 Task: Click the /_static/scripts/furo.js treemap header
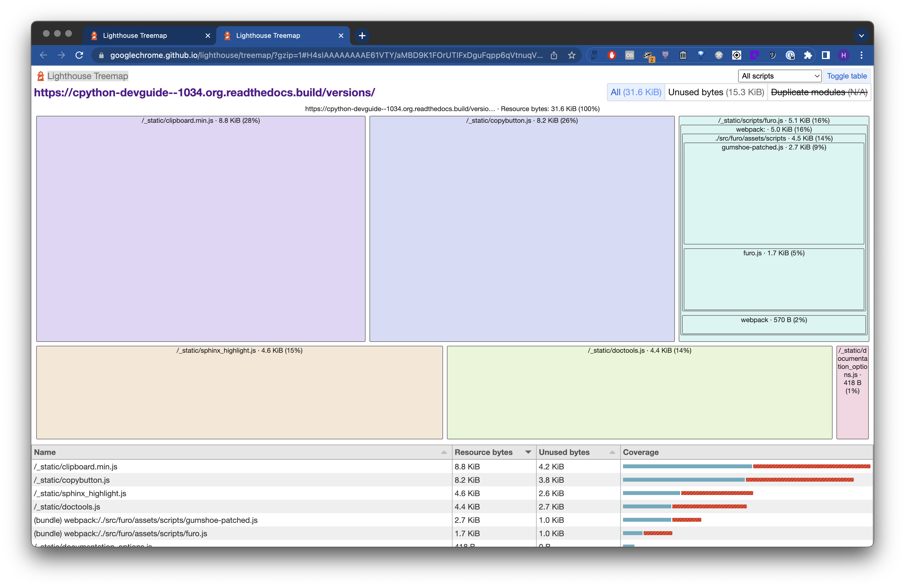[773, 120]
